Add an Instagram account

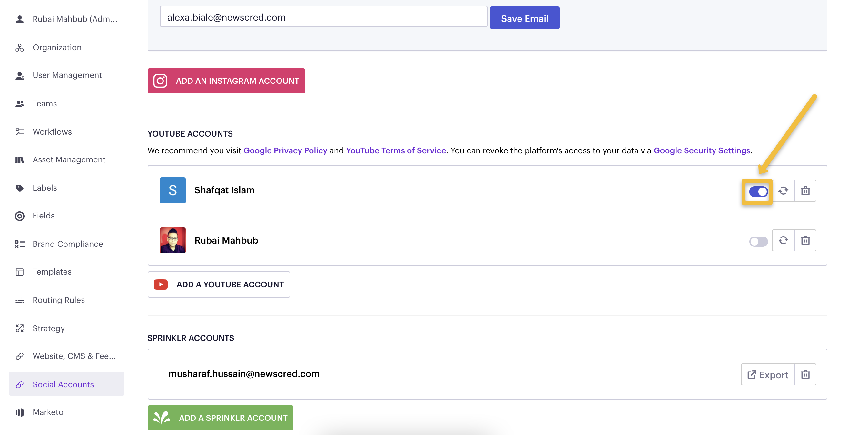226,81
